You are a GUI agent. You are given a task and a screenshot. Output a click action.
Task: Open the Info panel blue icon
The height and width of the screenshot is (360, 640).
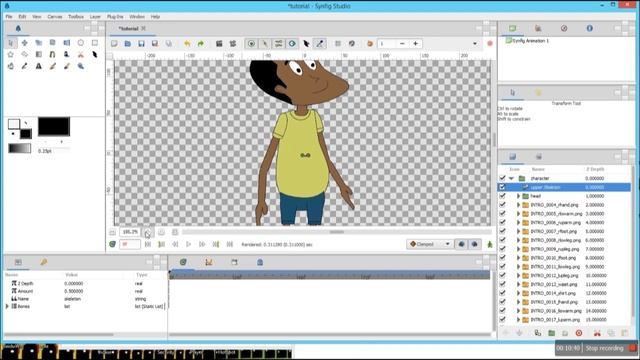[590, 28]
